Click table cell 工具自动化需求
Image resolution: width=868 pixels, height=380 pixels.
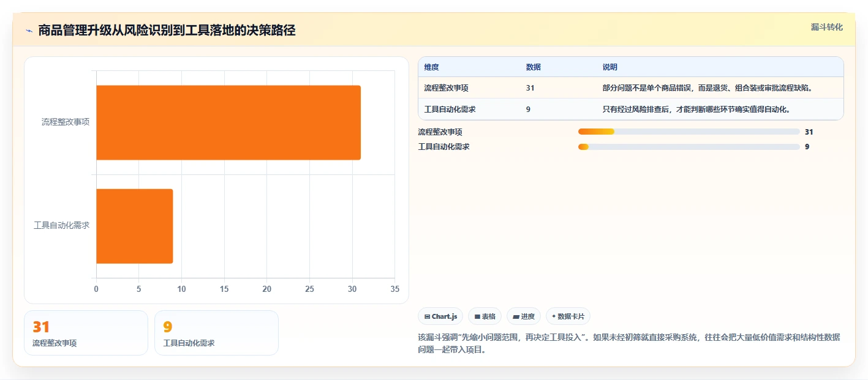click(450, 110)
